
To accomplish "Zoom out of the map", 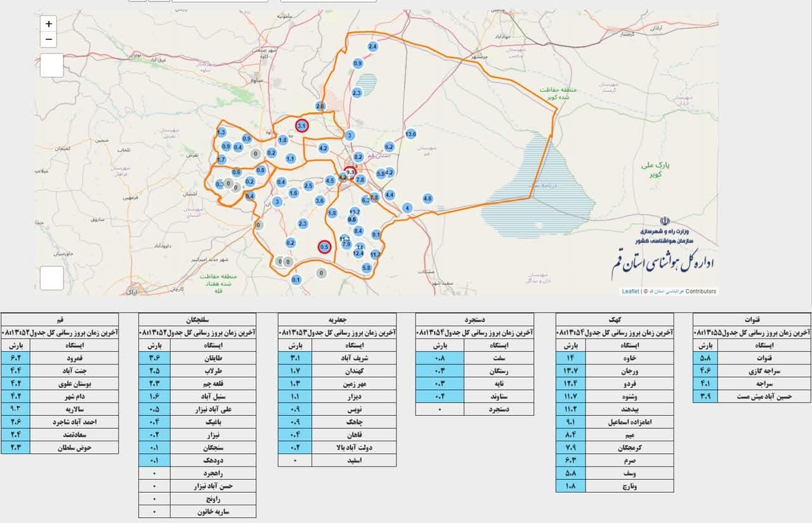I will (49, 40).
